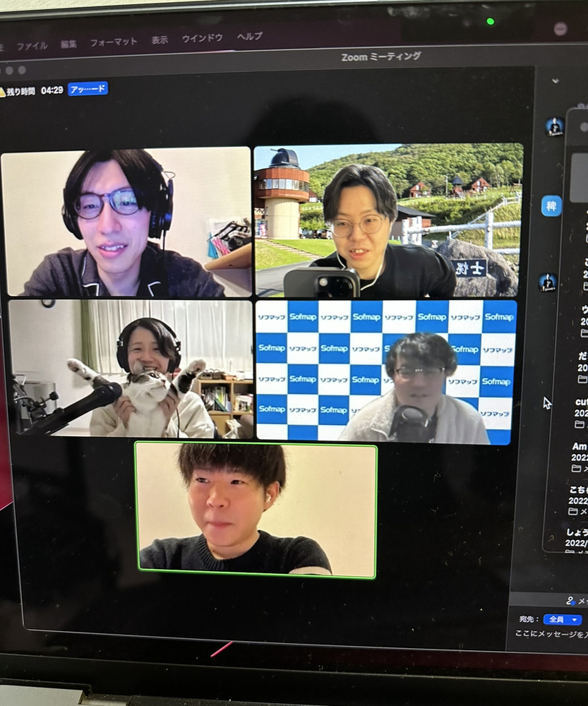
Task: Click the blue upgrade button beside the timer
Action: (x=88, y=89)
